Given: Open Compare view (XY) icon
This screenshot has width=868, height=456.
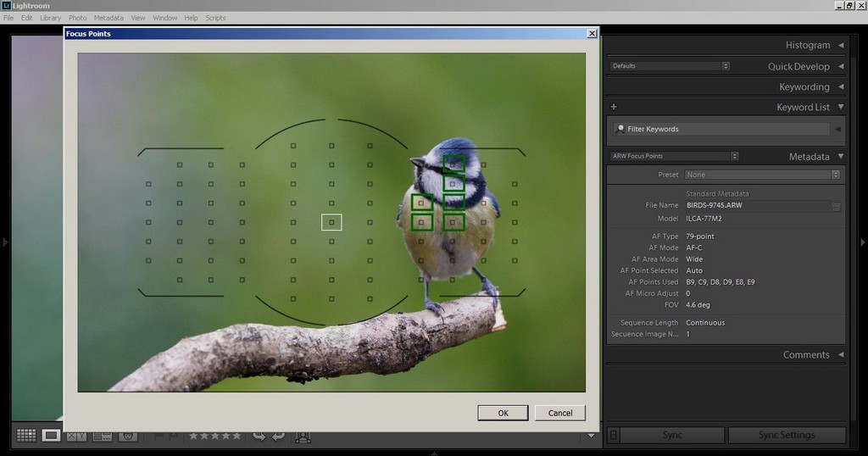Looking at the screenshot, I should pyautogui.click(x=76, y=437).
